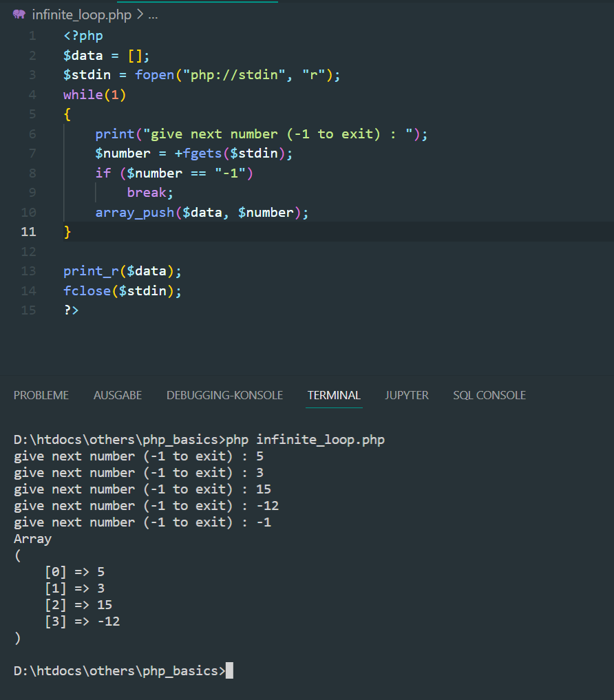Click line number 15 in the gutter
This screenshot has height=700, width=614.
[29, 310]
